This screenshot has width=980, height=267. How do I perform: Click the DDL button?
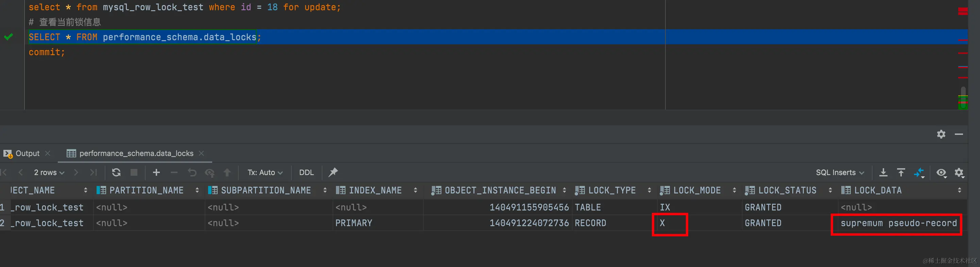coord(306,173)
